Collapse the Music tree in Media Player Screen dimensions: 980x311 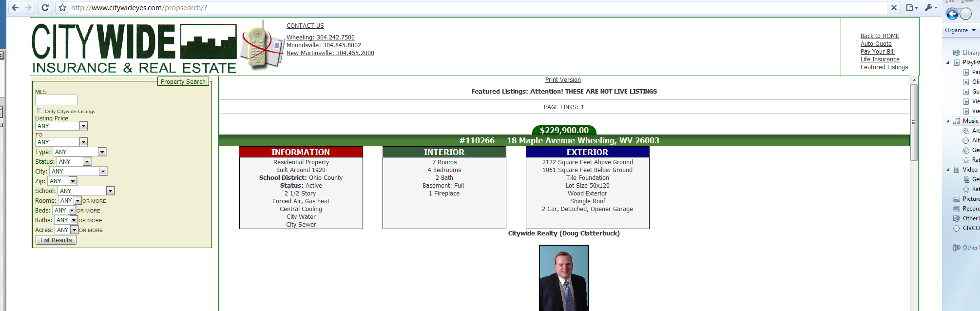(x=948, y=121)
